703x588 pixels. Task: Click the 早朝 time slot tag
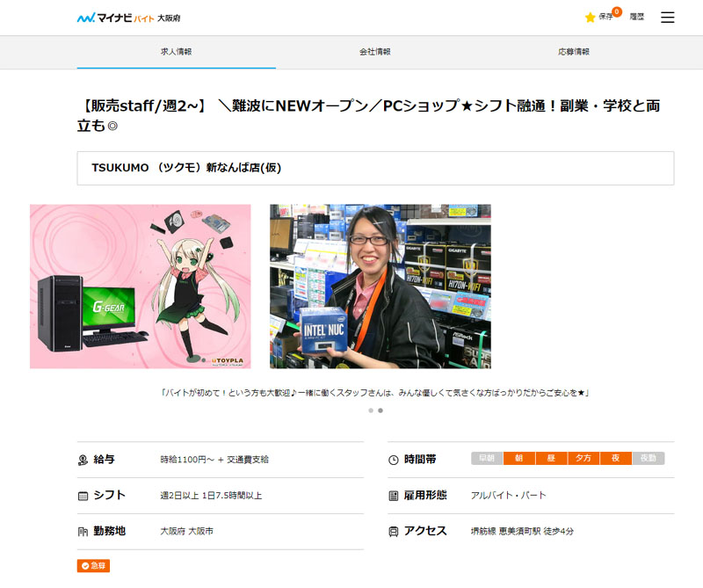click(x=487, y=459)
